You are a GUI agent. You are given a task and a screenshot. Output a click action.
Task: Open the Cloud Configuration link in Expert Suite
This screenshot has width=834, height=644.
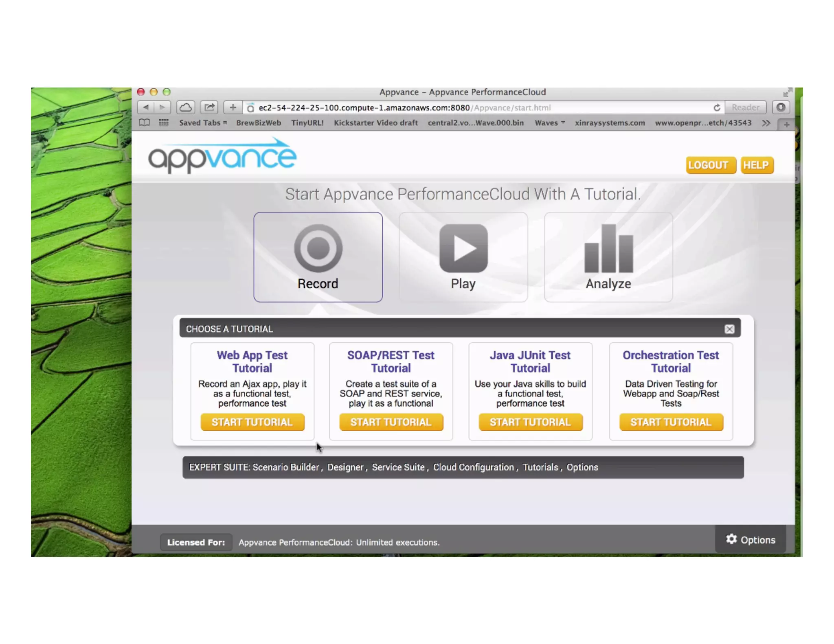(473, 467)
